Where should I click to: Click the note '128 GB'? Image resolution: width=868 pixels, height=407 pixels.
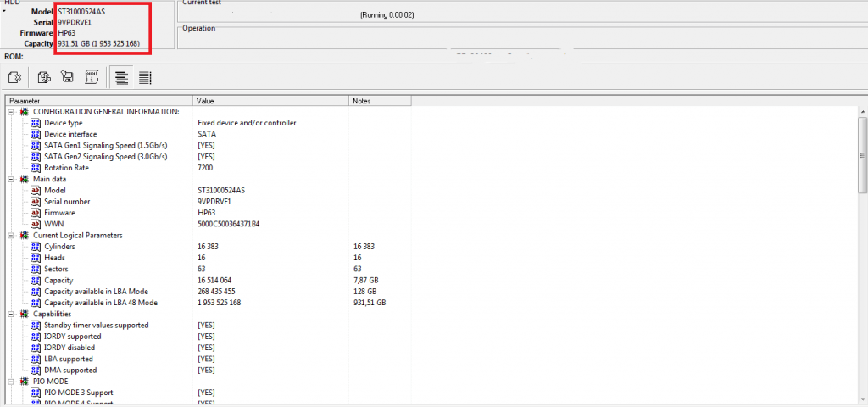coord(364,292)
